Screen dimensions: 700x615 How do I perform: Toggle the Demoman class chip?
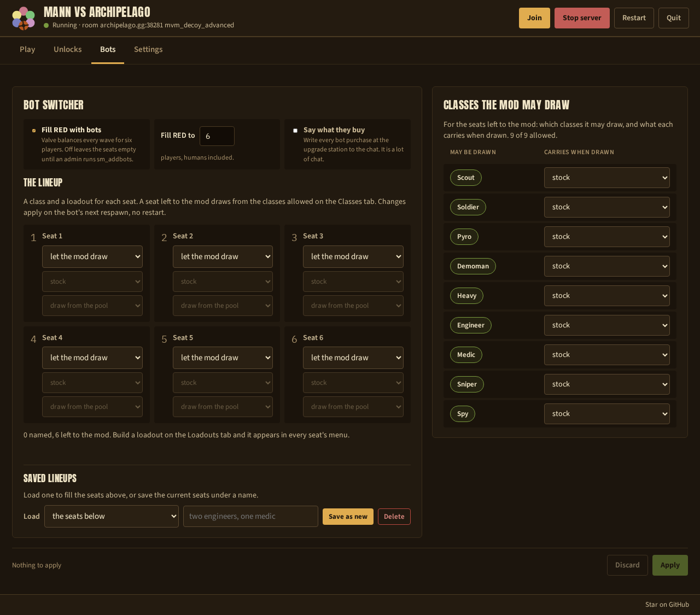click(x=473, y=266)
